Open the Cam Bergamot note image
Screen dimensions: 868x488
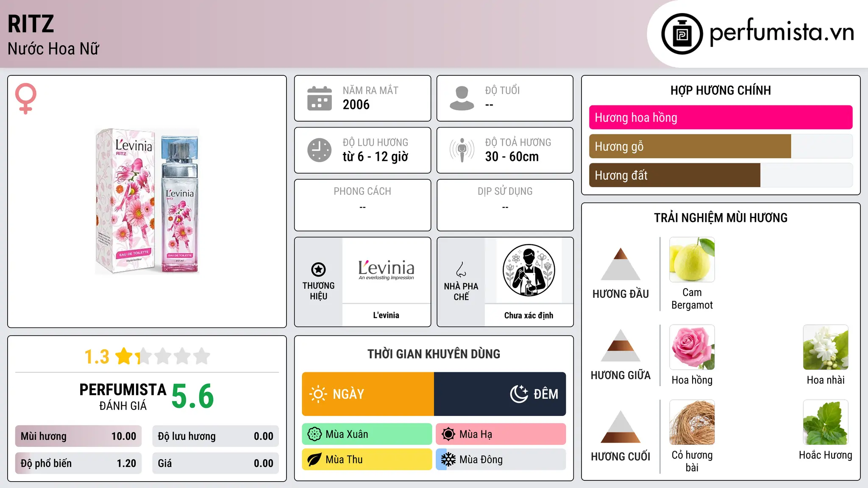[x=692, y=260]
